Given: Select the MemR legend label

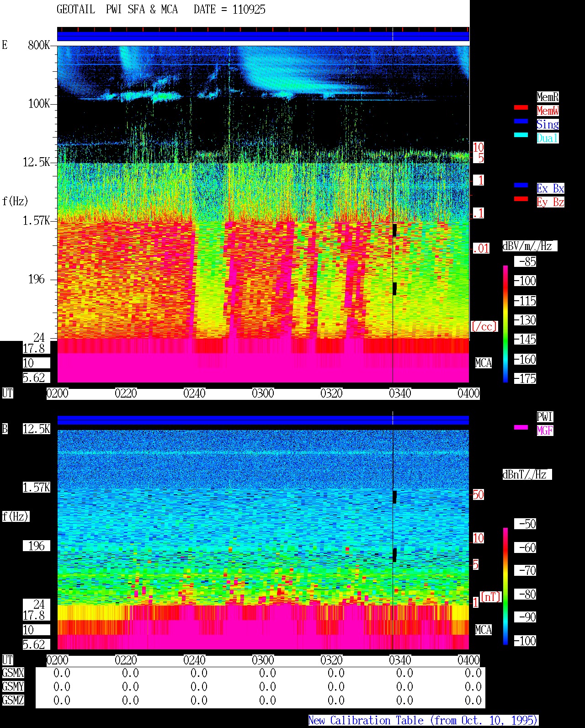Looking at the screenshot, I should tap(548, 97).
